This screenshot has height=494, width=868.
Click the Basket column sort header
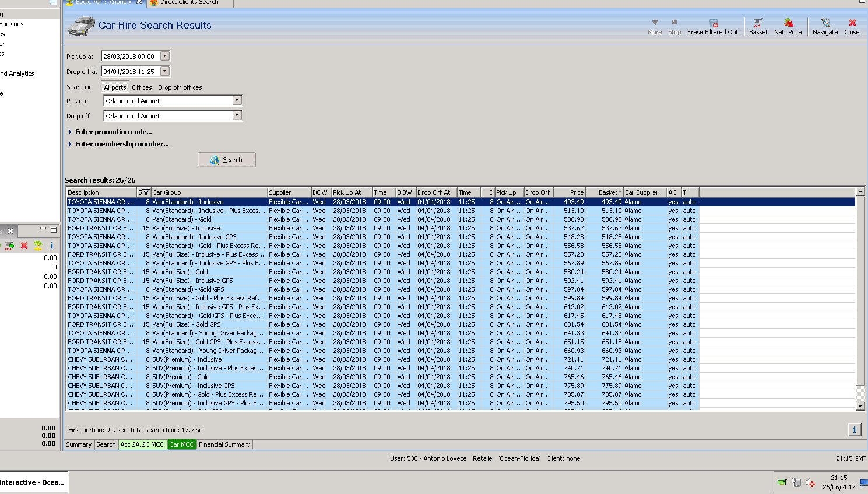click(x=604, y=192)
